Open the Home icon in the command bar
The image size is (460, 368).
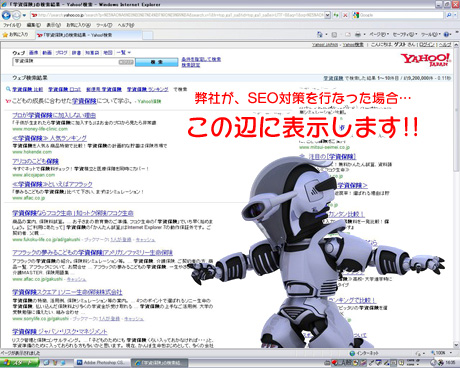coord(320,34)
